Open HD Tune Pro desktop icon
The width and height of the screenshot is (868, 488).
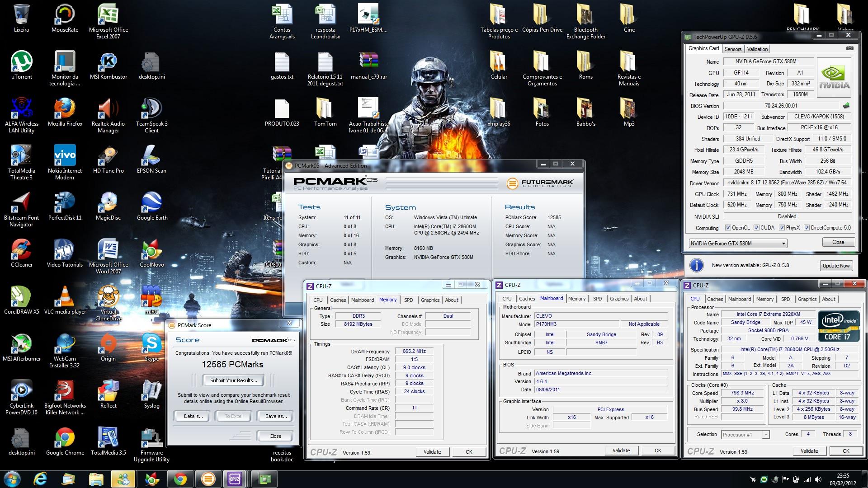108,160
